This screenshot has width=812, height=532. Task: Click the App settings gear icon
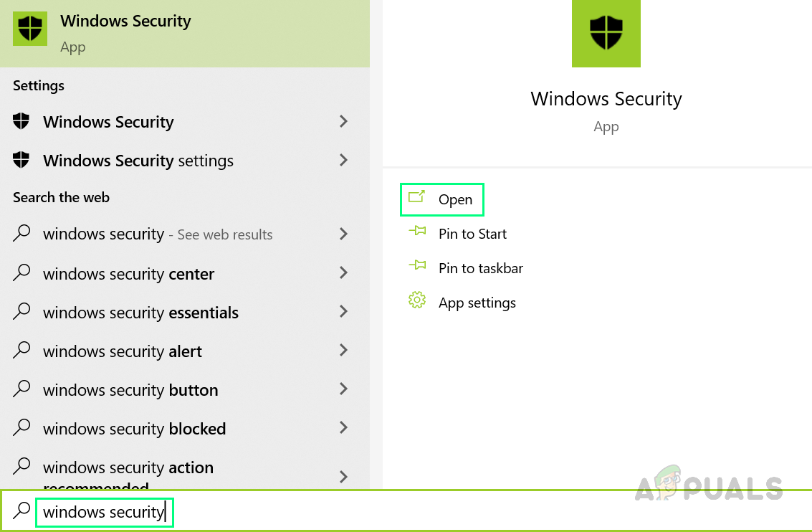[416, 300]
